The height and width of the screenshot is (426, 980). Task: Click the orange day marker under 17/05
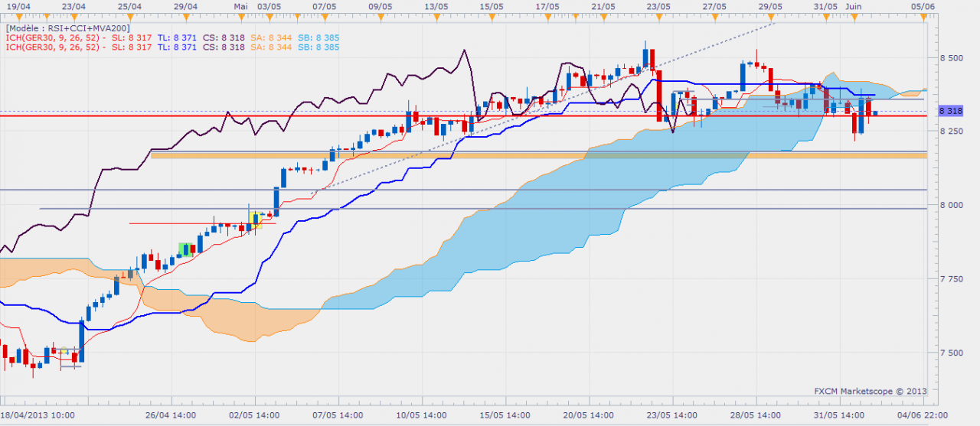coord(547,16)
